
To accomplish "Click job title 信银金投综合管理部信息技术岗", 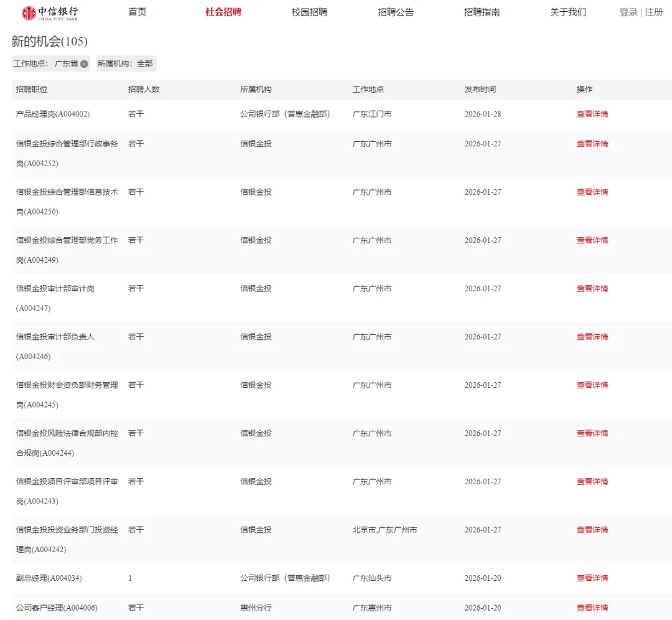I will pyautogui.click(x=67, y=202).
